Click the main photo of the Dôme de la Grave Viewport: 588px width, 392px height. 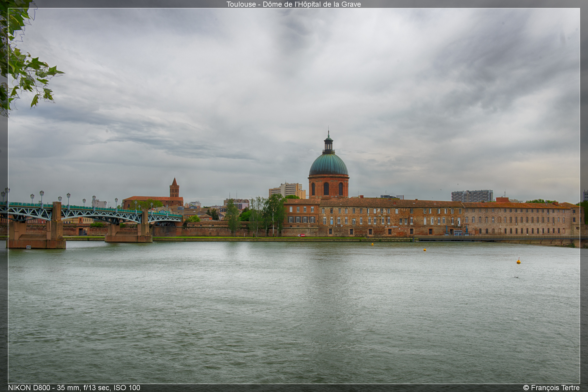294,196
